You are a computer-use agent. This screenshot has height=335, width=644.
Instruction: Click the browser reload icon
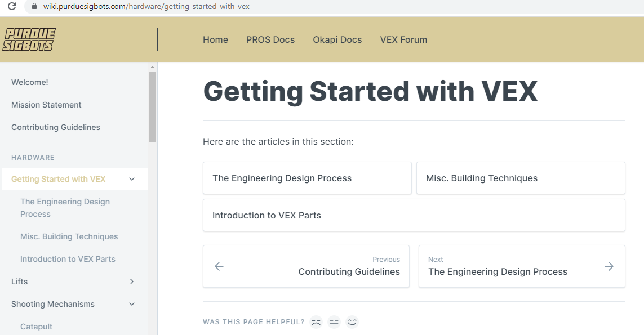(x=12, y=6)
